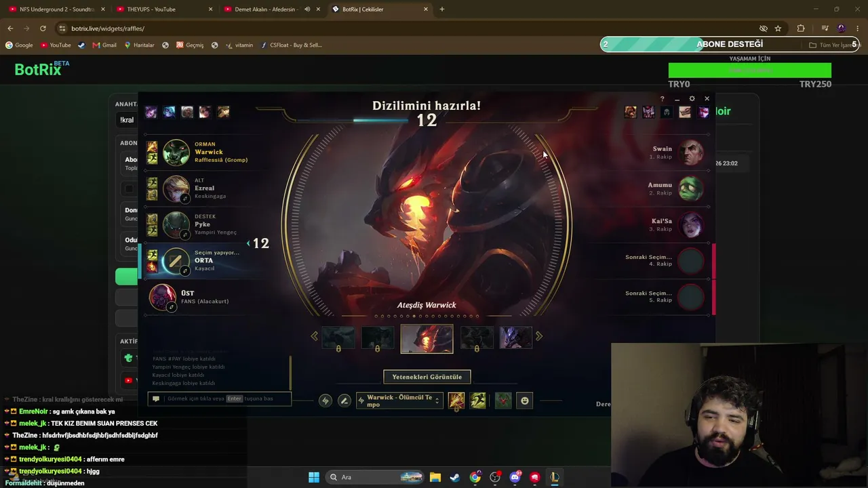Click the swap icon on Pyke's portrait
The height and width of the screenshot is (488, 868).
(x=185, y=235)
